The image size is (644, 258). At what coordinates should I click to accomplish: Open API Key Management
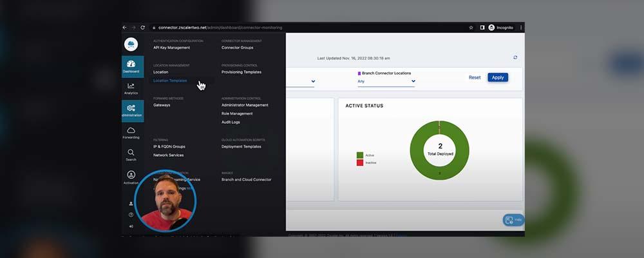(172, 48)
